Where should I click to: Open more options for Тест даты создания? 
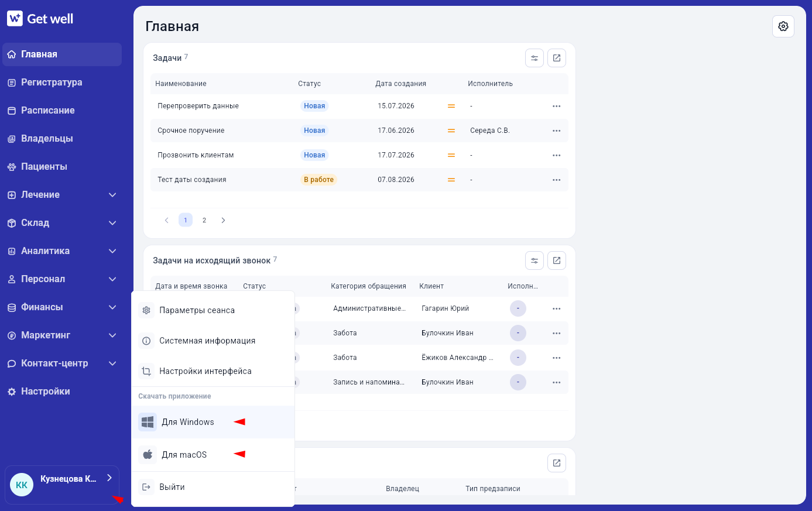point(556,180)
